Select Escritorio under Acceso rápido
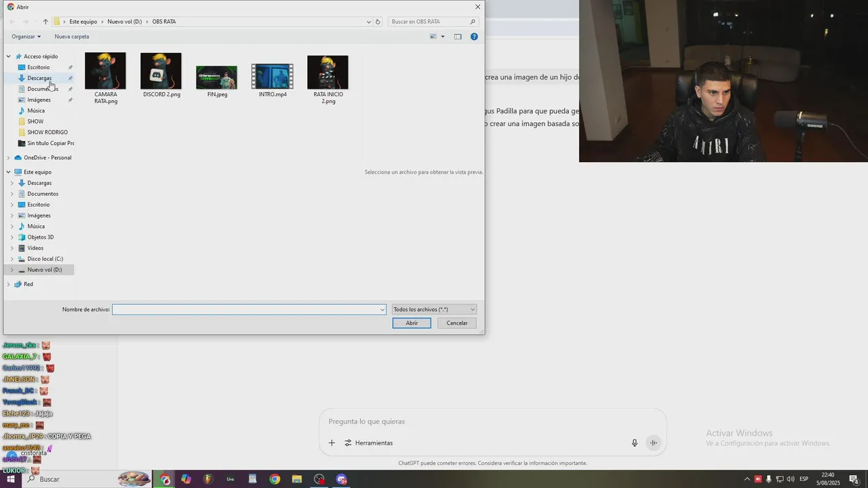 [x=39, y=67]
